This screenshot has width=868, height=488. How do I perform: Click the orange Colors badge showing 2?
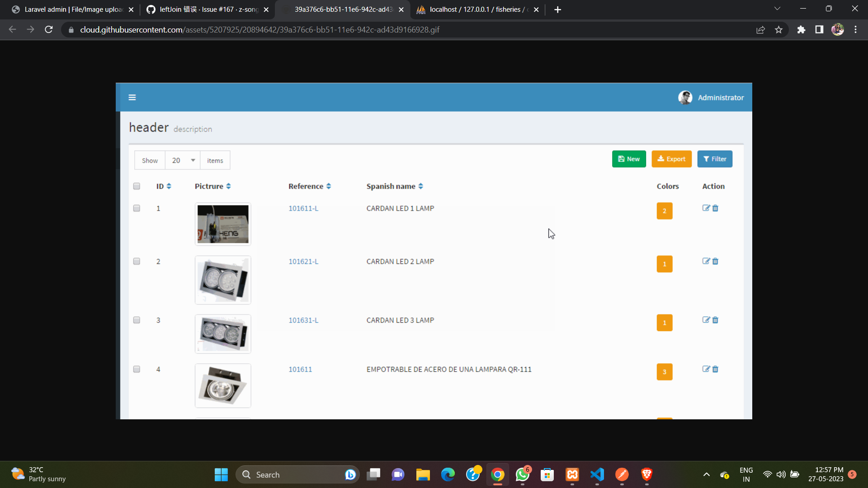tap(664, 211)
